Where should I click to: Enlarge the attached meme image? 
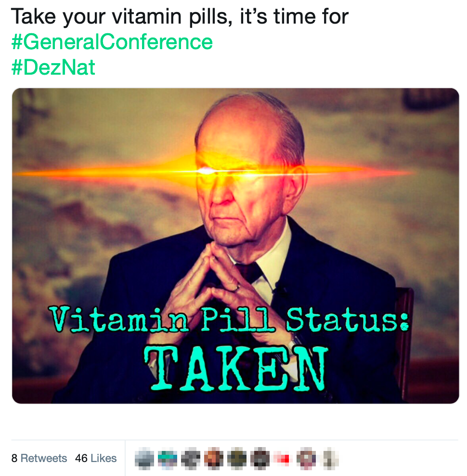point(235,246)
